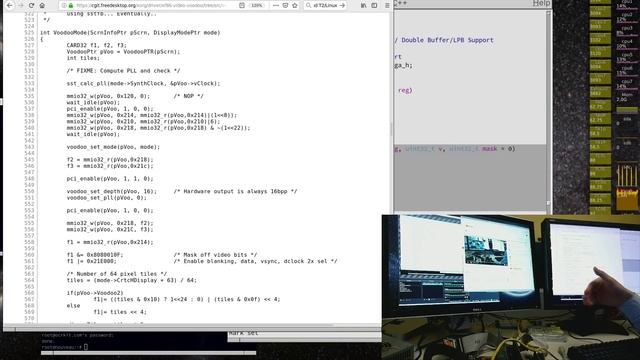Save page to Pocket
This screenshot has width=640, height=360.
tap(285, 5)
